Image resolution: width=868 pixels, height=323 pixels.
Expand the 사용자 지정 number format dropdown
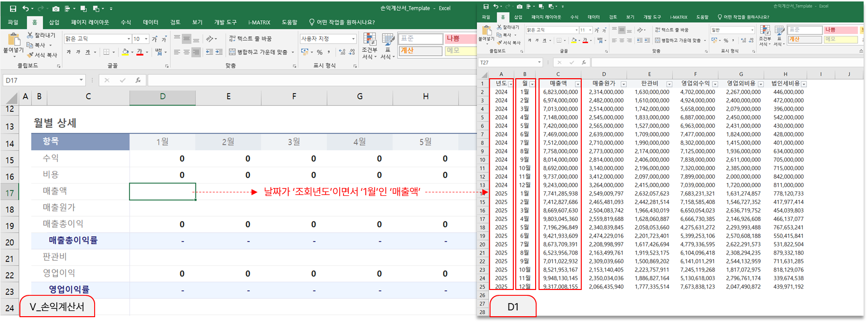[x=353, y=39]
